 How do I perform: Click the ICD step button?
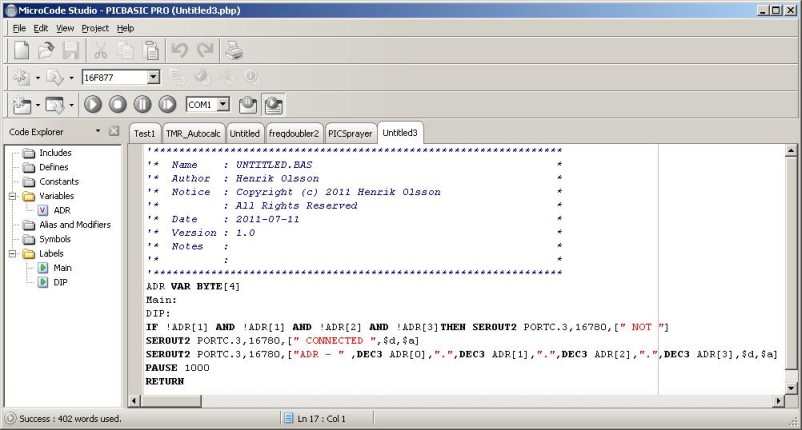tap(167, 104)
